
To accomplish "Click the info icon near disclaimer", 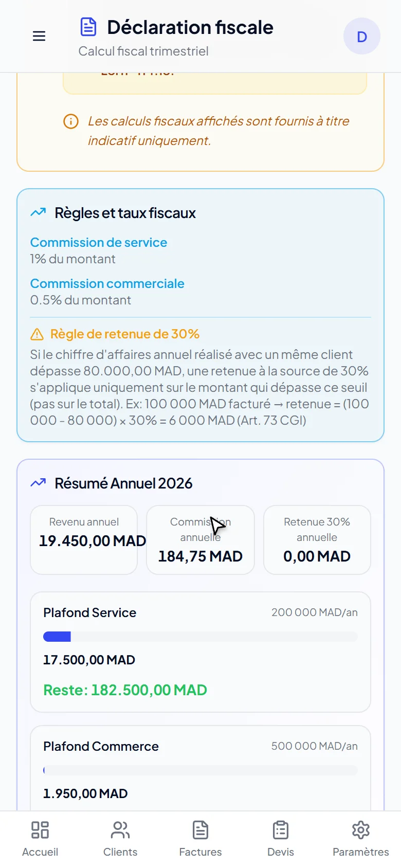I will pos(71,121).
